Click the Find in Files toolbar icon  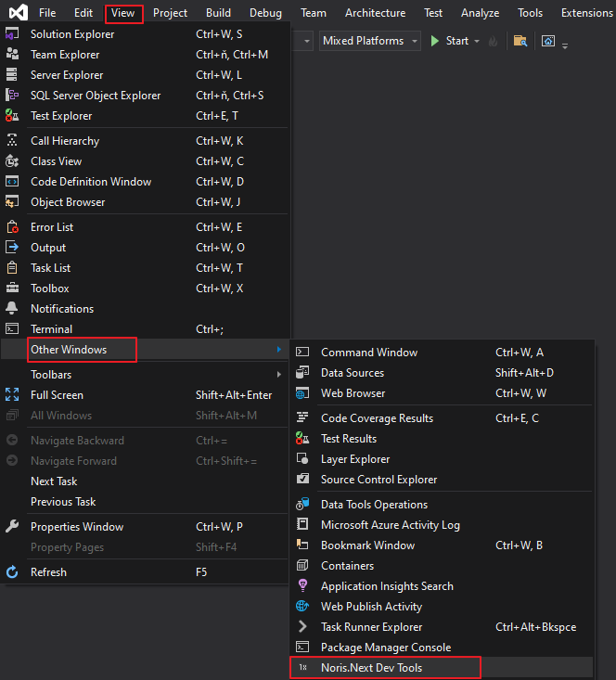520,41
